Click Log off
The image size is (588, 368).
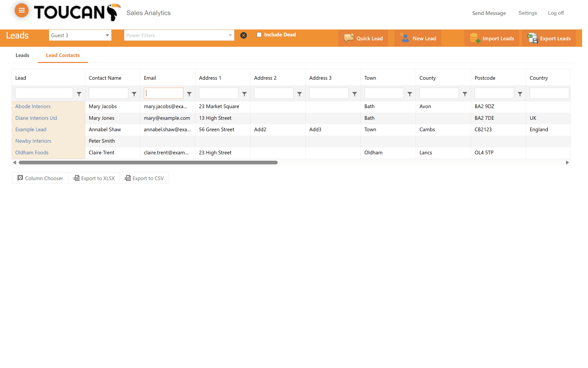click(556, 13)
